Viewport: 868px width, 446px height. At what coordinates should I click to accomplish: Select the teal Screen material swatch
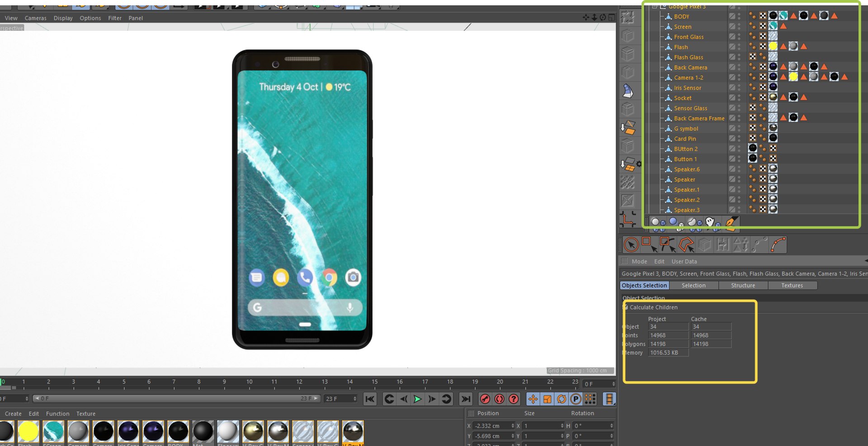tap(53, 431)
